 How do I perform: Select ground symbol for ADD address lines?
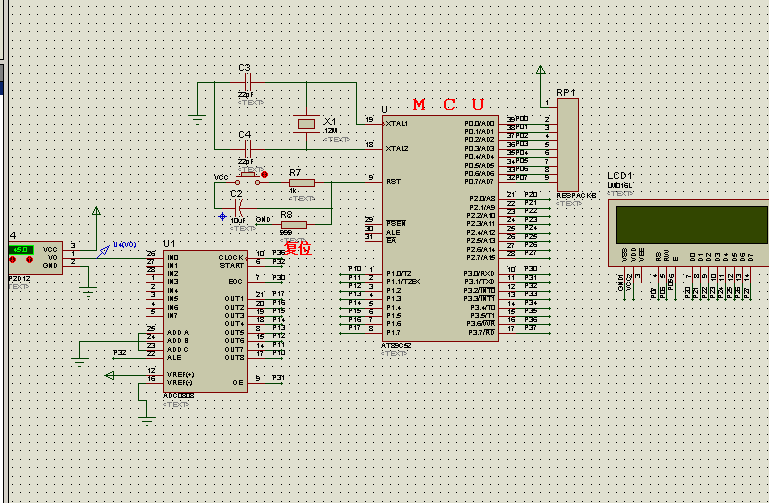[79, 362]
